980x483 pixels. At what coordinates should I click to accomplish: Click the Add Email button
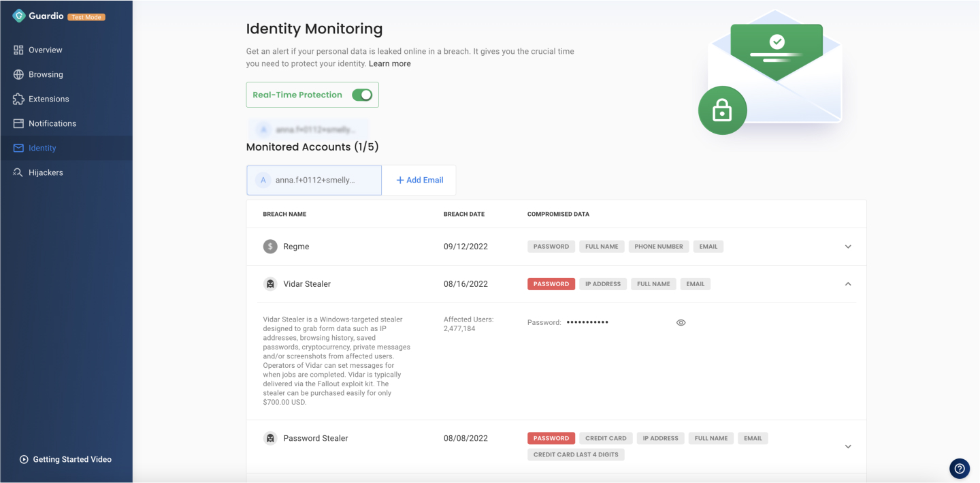coord(419,180)
